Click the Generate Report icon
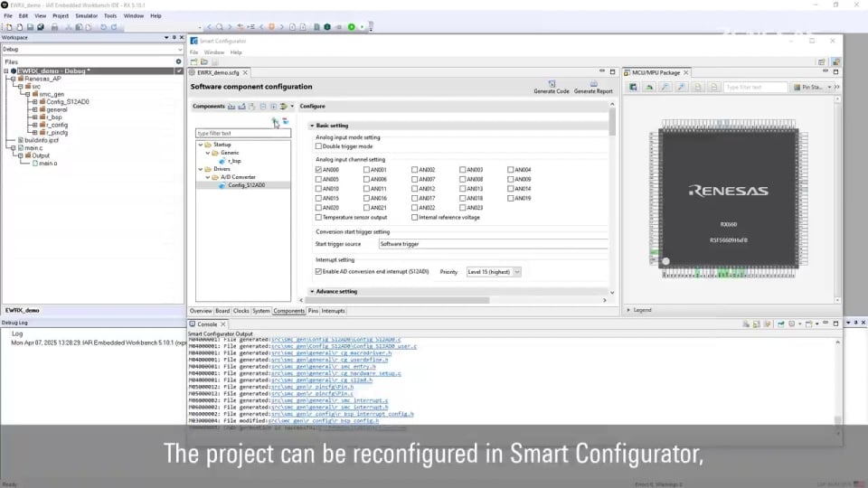This screenshot has width=868, height=488. coord(593,83)
